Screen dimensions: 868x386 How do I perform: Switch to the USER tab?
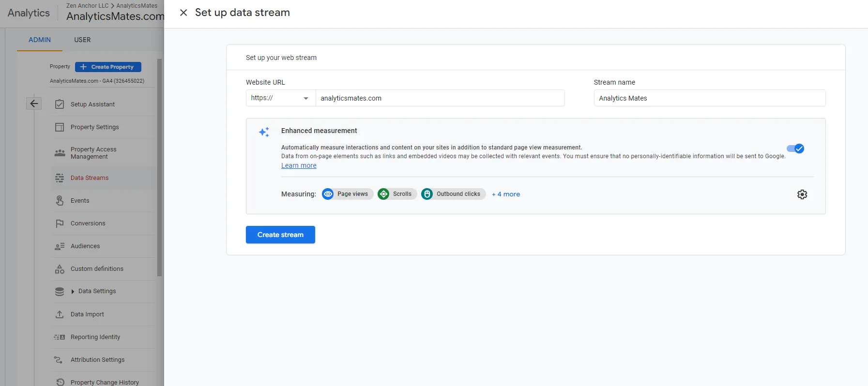point(82,40)
